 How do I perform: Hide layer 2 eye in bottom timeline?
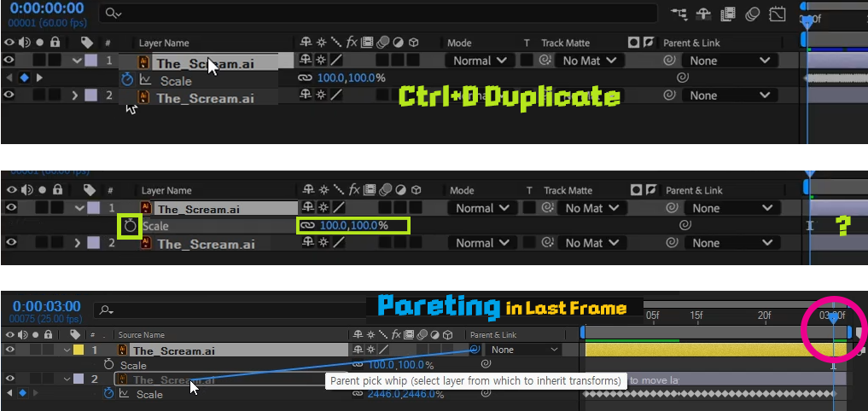pos(9,379)
